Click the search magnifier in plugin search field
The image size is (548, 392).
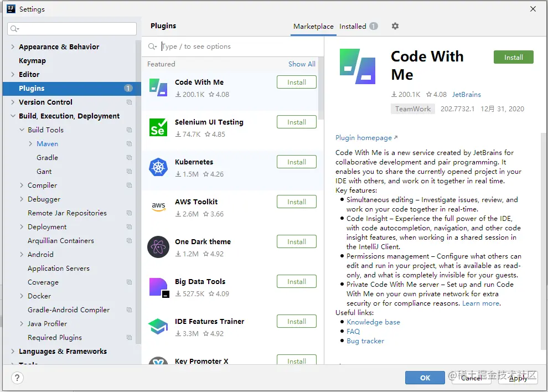tap(152, 47)
